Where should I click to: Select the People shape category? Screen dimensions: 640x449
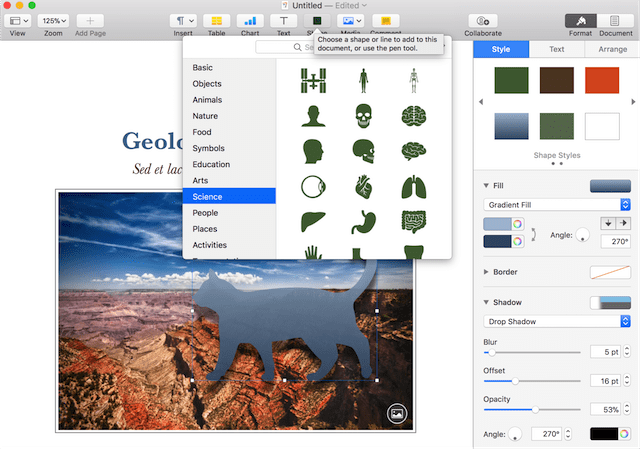click(206, 213)
